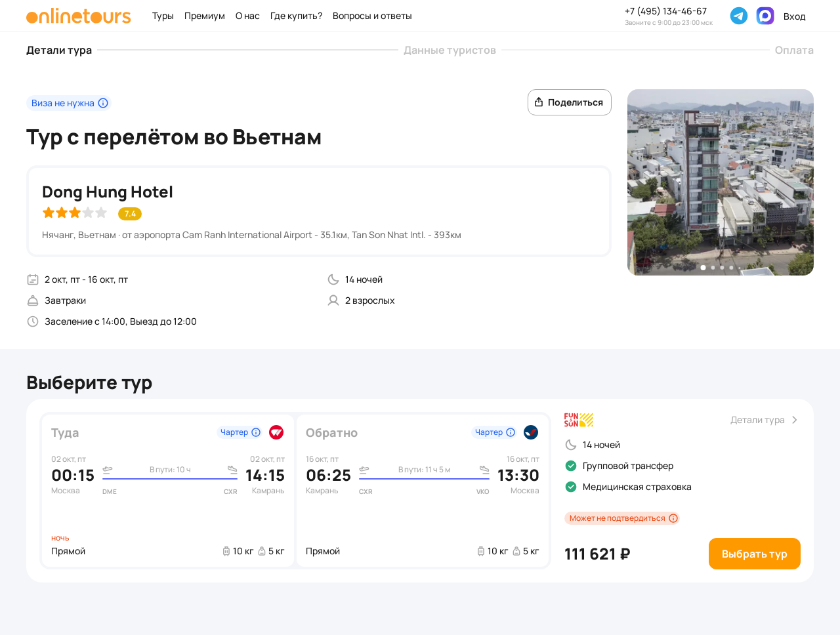Screen dimensions: 840x635
Task: Click the 7.4 hotel rating badge
Action: [x=130, y=214]
